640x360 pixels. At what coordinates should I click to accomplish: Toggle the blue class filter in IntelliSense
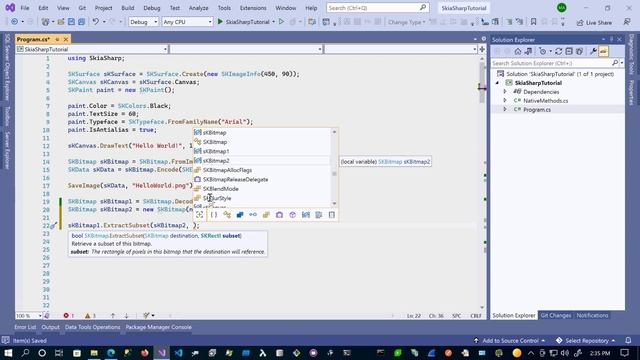pyautogui.click(x=240, y=215)
